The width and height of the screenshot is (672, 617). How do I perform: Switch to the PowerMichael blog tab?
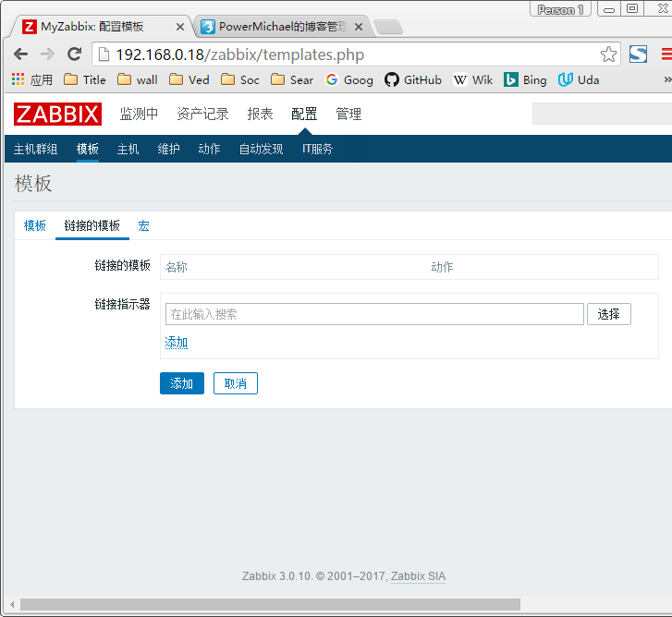282,27
